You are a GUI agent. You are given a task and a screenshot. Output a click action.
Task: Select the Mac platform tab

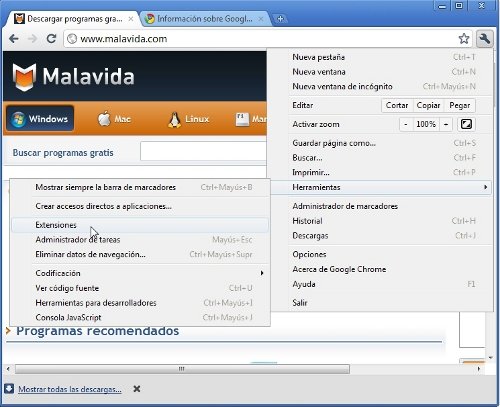tap(114, 119)
